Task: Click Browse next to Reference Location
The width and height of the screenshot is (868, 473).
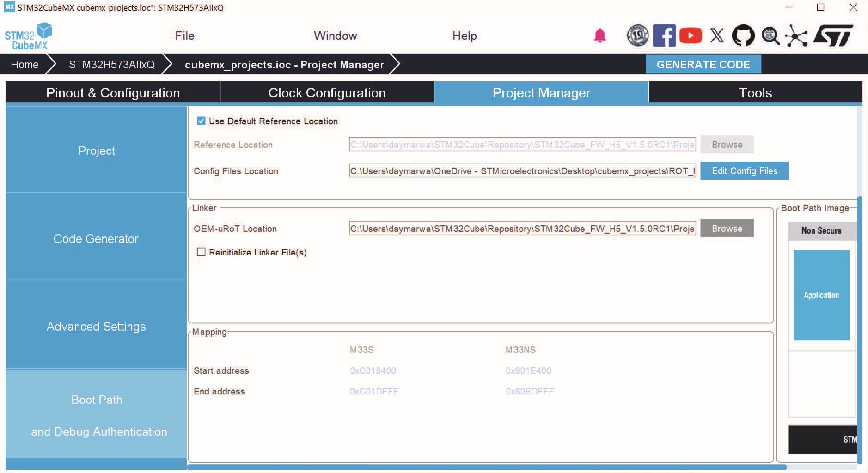Action: coord(727,145)
